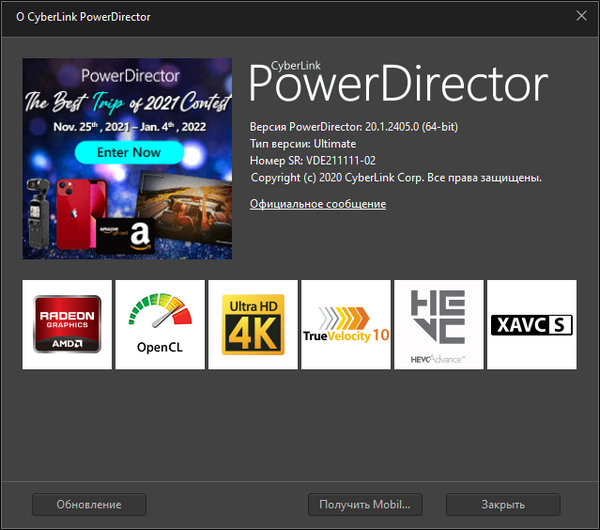600x530 pixels.
Task: Select the XAVC S badge
Action: 531,324
